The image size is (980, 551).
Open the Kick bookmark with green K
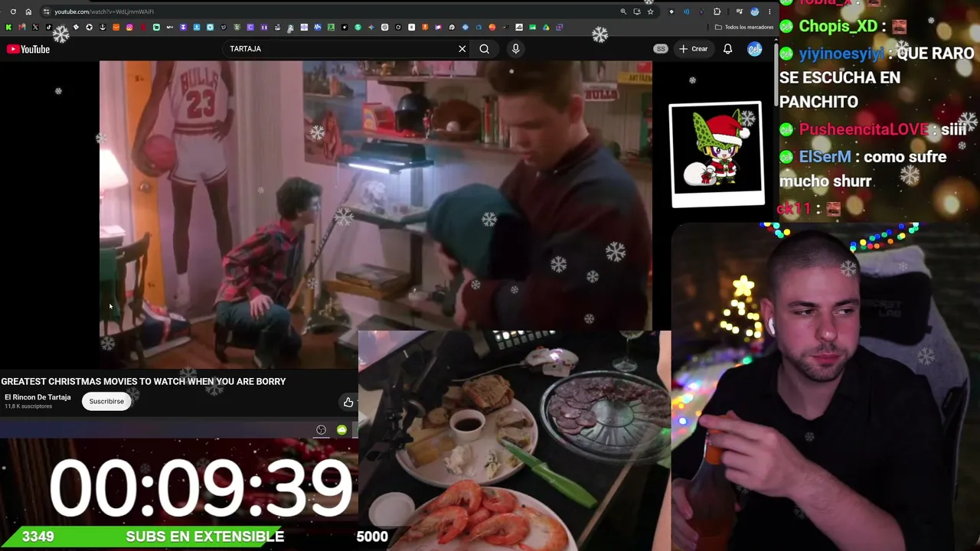tap(8, 28)
